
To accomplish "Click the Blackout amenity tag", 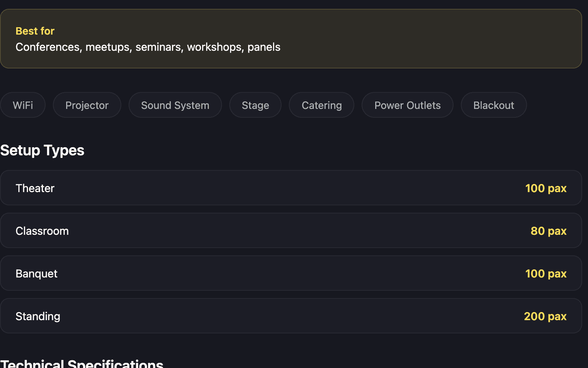I will [494, 105].
